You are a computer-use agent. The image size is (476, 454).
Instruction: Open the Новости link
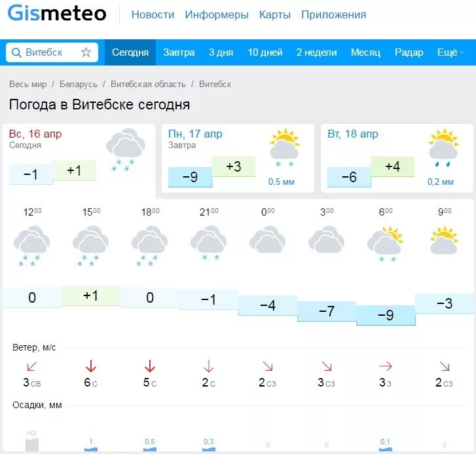pyautogui.click(x=153, y=14)
